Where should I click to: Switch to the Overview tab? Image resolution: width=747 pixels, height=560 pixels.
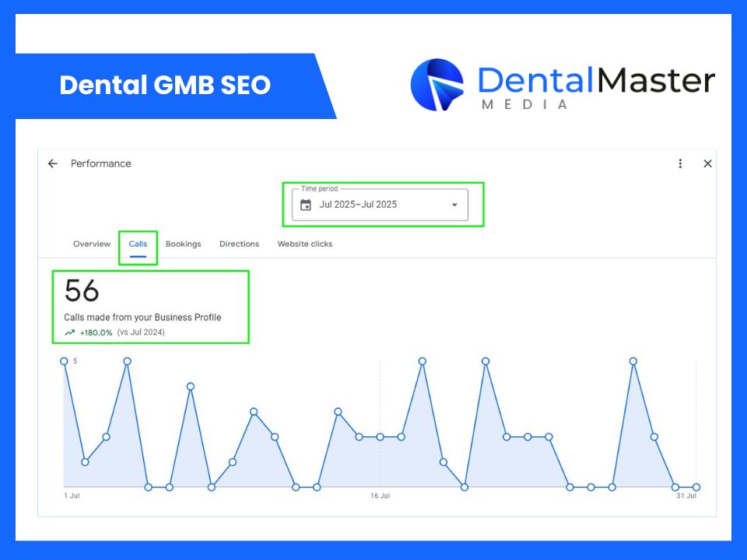[92, 243]
